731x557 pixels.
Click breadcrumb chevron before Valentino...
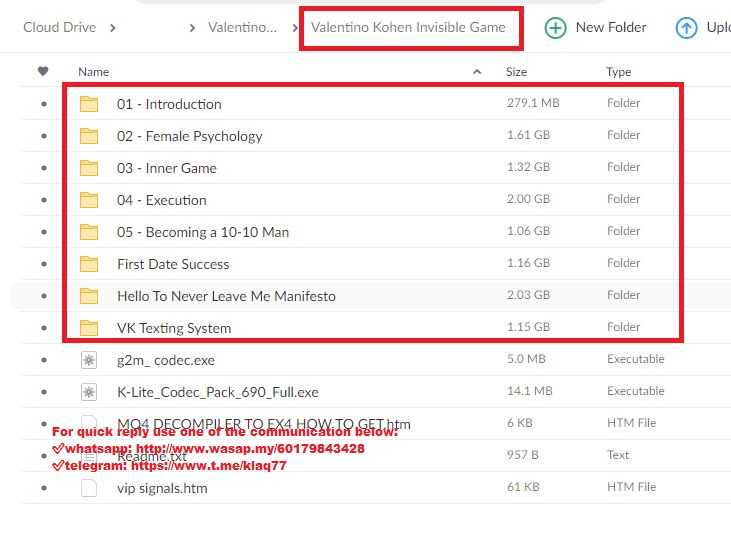pyautogui.click(x=192, y=28)
